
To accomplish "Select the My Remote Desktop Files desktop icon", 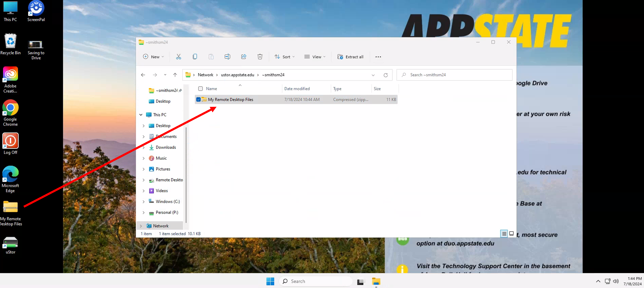I will (x=11, y=213).
